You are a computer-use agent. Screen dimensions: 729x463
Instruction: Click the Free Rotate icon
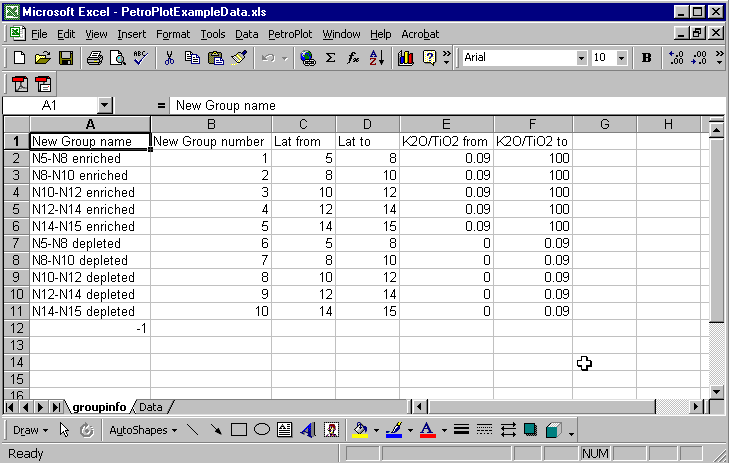point(86,430)
